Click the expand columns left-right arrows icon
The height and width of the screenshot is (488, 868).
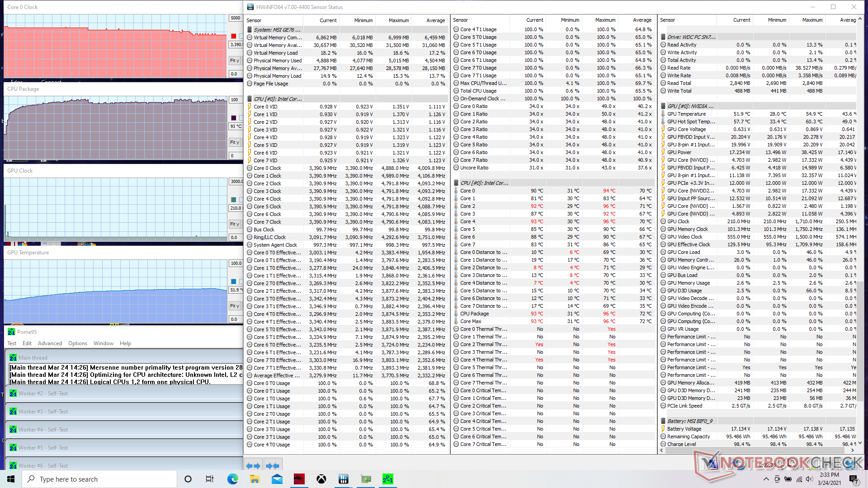(253, 465)
